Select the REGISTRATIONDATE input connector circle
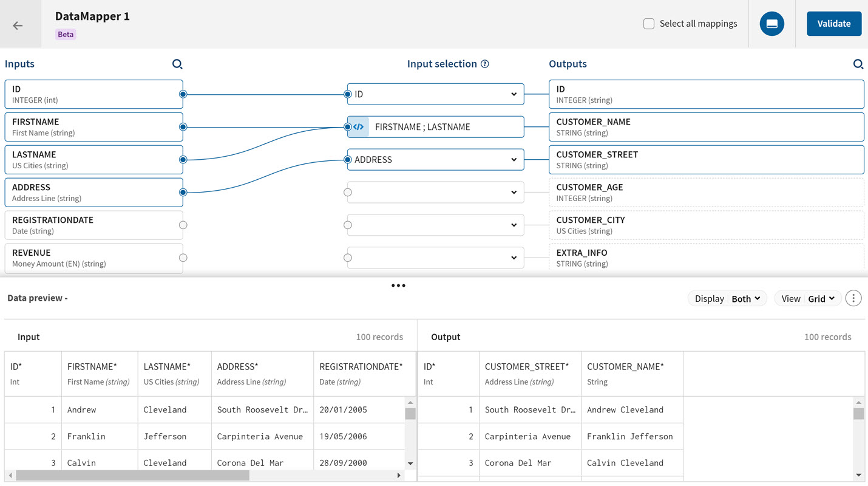Viewport: 868px width, 486px height. click(183, 225)
